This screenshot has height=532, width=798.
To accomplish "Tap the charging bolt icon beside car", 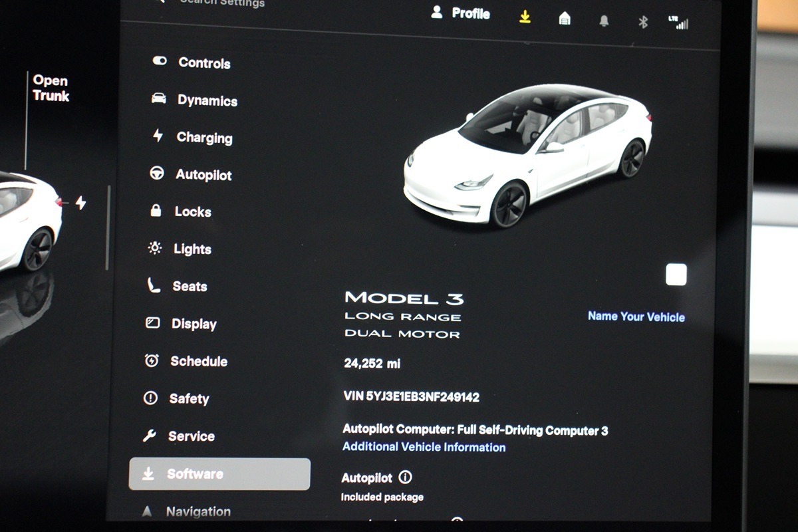I will pos(80,203).
